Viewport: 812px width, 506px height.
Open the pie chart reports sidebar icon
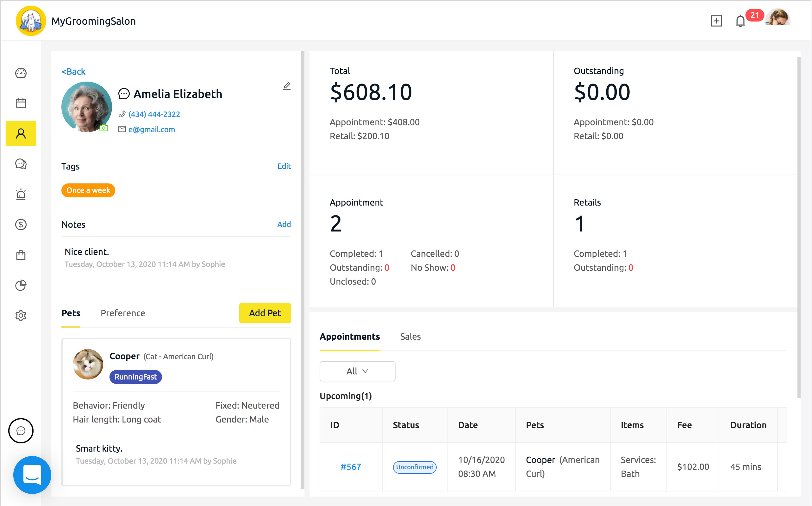[x=21, y=285]
